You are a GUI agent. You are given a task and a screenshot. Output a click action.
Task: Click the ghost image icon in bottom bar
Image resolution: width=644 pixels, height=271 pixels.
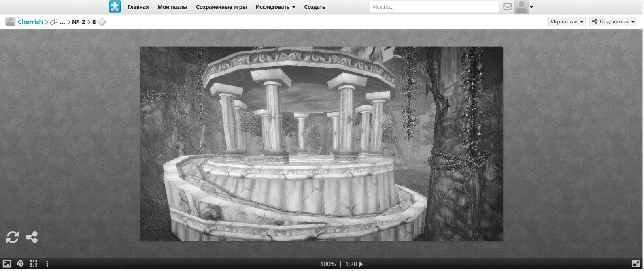[20, 264]
